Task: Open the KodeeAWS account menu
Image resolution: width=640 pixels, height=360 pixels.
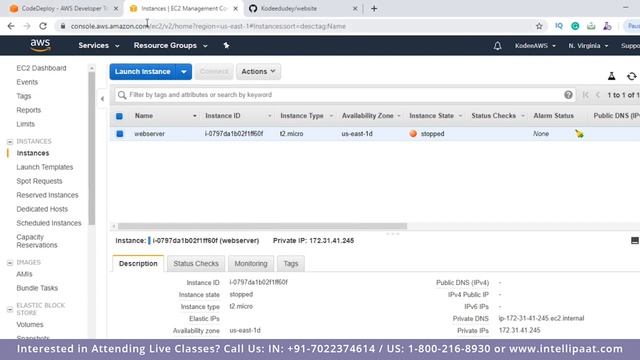Action: pyautogui.click(x=535, y=46)
